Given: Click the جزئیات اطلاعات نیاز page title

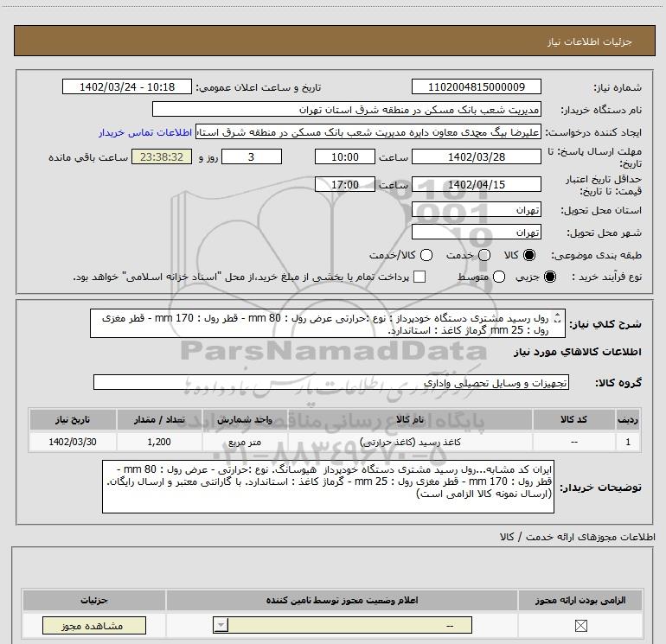Looking at the screenshot, I should coord(589,41).
